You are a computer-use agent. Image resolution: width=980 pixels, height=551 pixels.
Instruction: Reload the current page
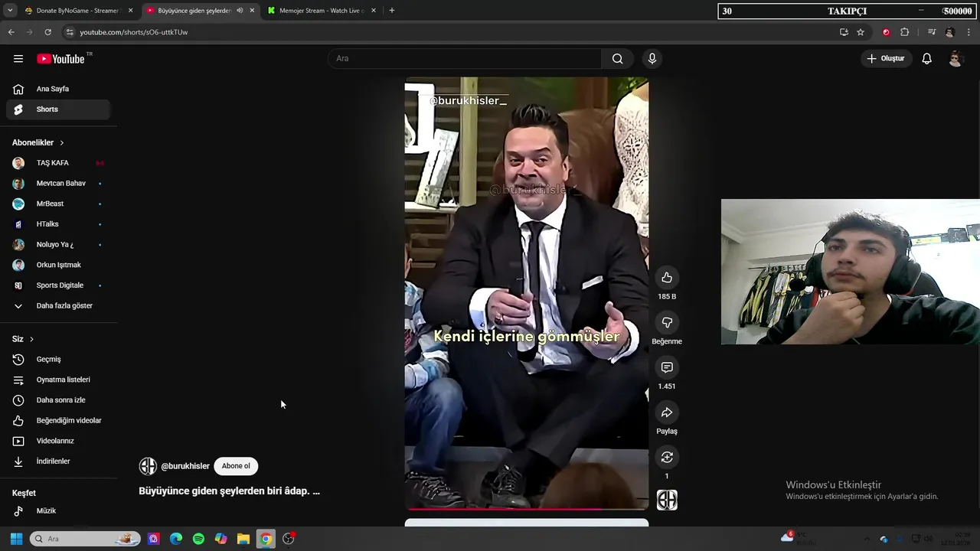47,32
